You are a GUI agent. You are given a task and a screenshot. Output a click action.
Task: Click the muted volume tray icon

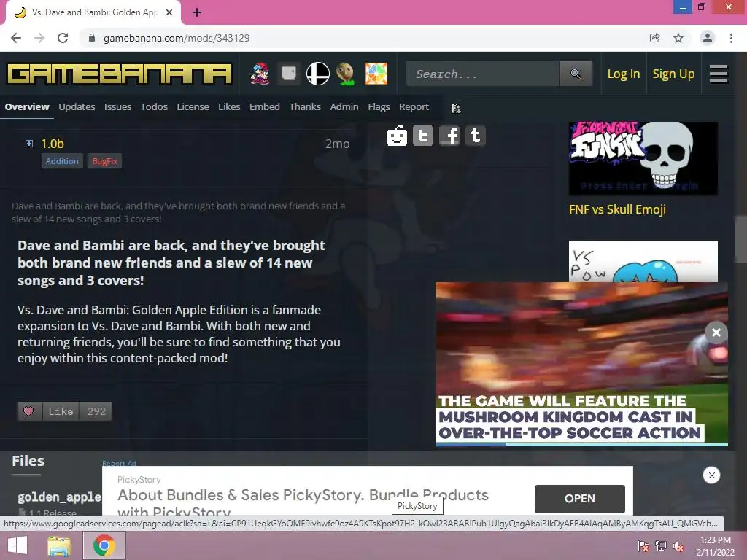pos(678,546)
